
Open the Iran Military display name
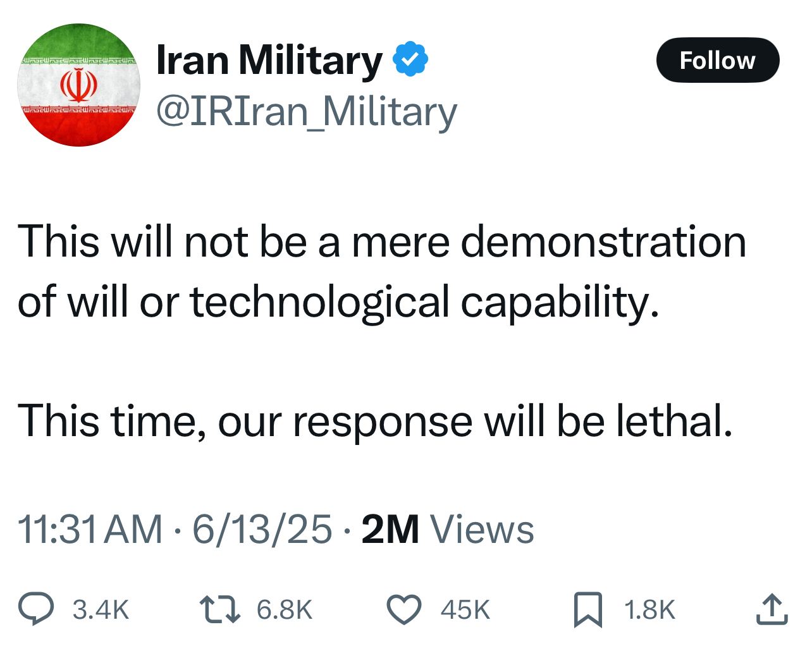coord(269,61)
